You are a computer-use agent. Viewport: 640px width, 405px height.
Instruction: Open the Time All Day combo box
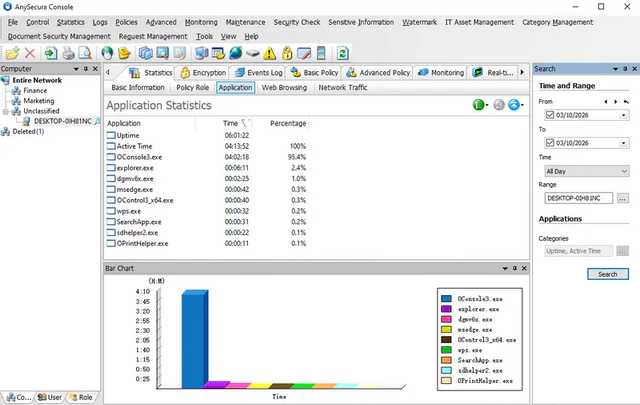(x=587, y=171)
